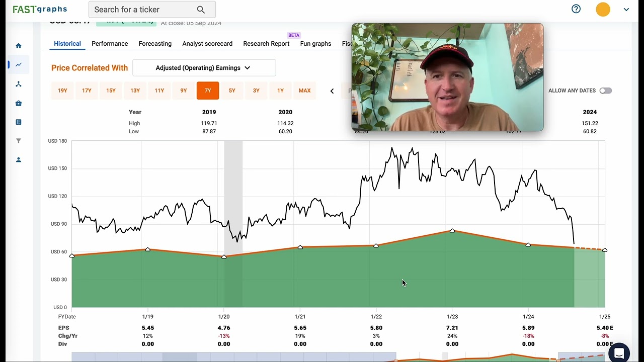The height and width of the screenshot is (362, 644).
Task: Open the chat support bubble
Action: [619, 352]
